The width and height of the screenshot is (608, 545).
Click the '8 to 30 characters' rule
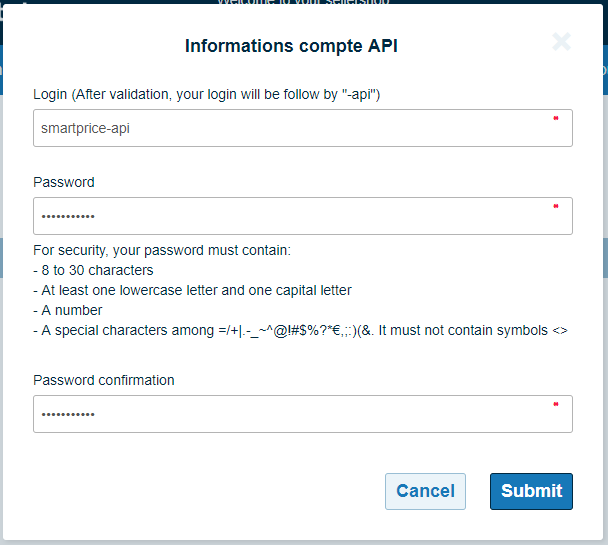point(93,270)
